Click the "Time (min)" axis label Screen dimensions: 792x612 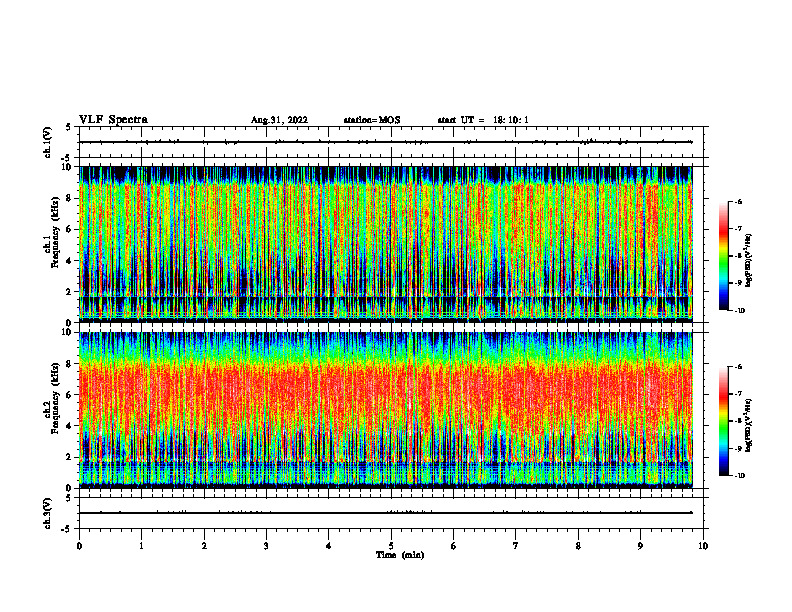click(x=400, y=555)
